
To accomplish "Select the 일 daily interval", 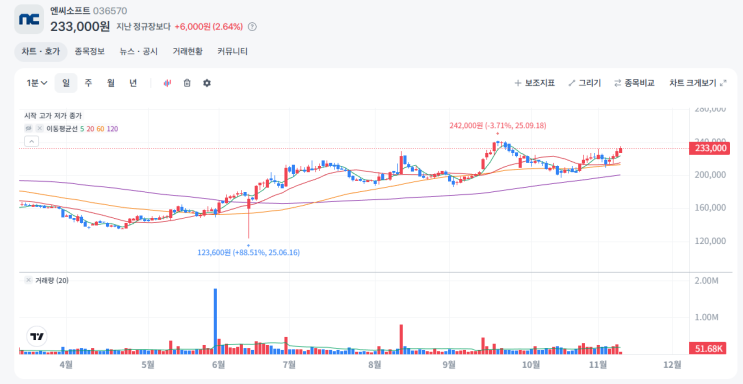I will pyautogui.click(x=66, y=83).
